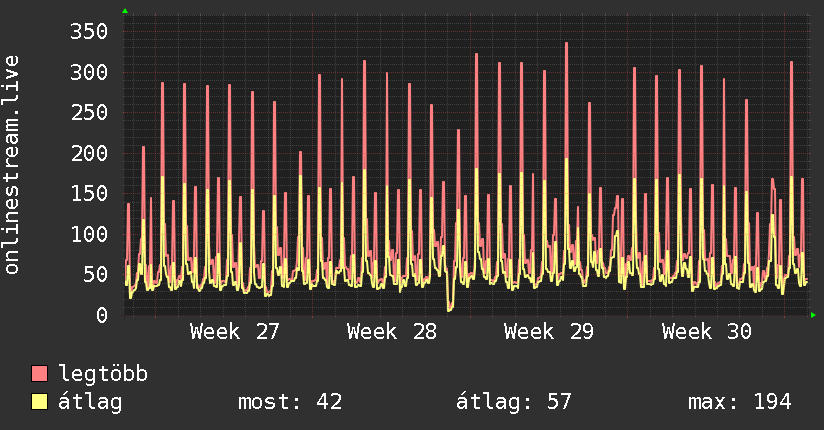The image size is (824, 430).
Task: Click the 150 y-axis value
Action: pos(89,193)
